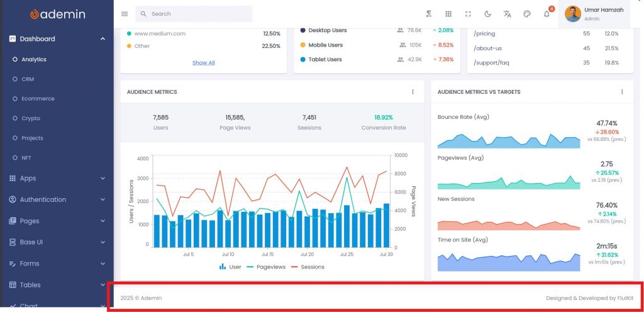Click the hamburger menu sidebar toggle
The height and width of the screenshot is (312, 644).
click(125, 14)
